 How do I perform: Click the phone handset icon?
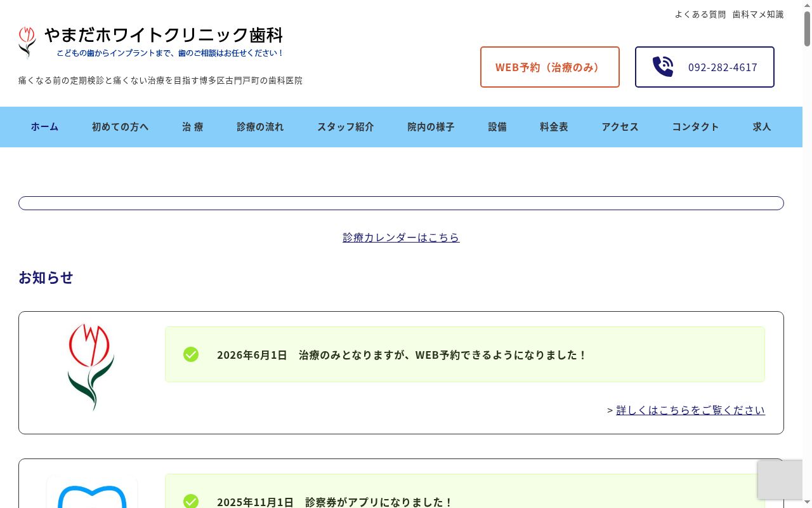coord(663,67)
